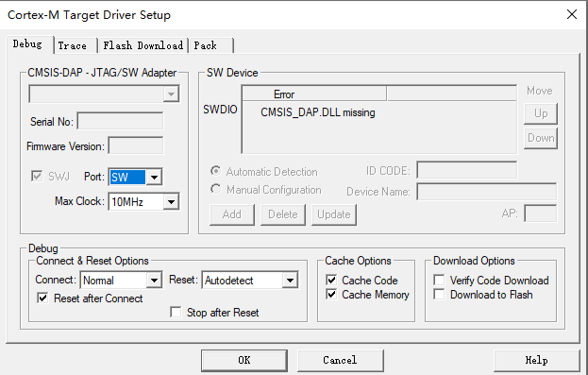The height and width of the screenshot is (375, 588).
Task: Enable Stop after Reset
Action: 176,312
